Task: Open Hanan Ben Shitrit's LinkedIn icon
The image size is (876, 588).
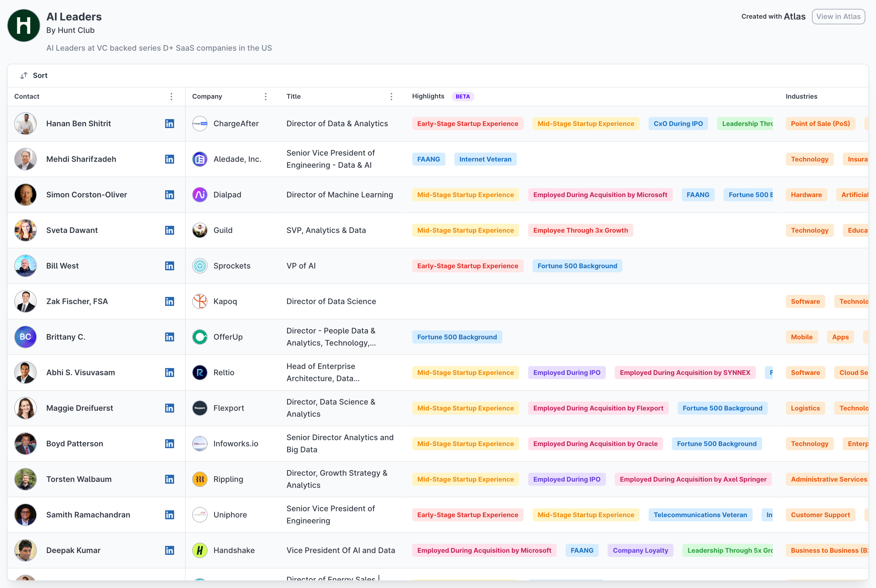Action: pyautogui.click(x=170, y=124)
